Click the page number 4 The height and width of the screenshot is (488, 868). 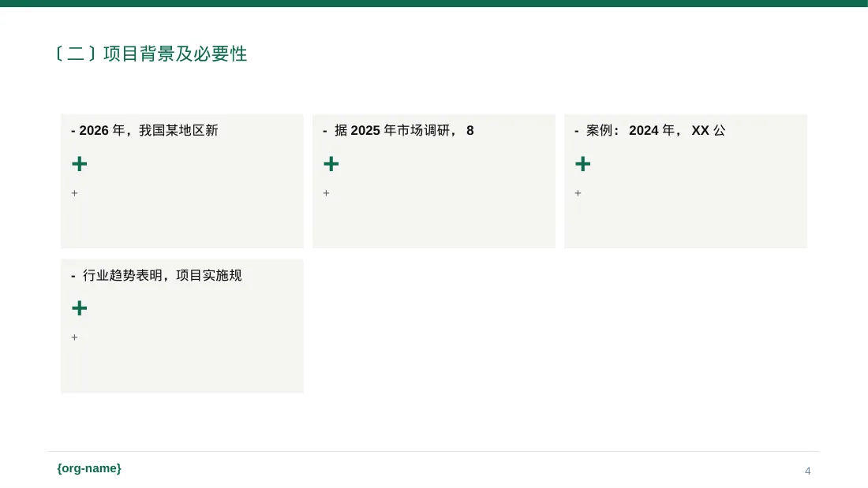tap(808, 471)
